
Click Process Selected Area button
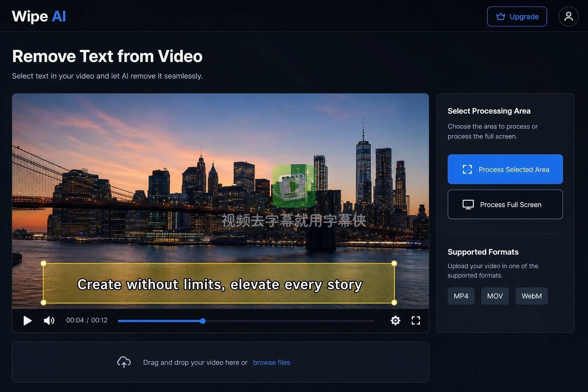[x=505, y=169]
